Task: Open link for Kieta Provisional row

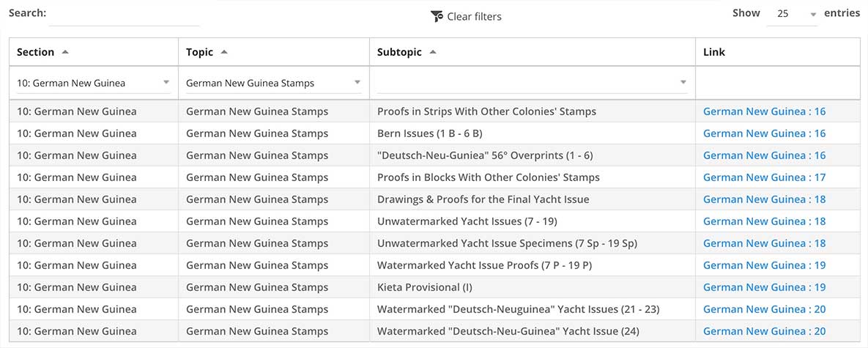Action: point(764,287)
